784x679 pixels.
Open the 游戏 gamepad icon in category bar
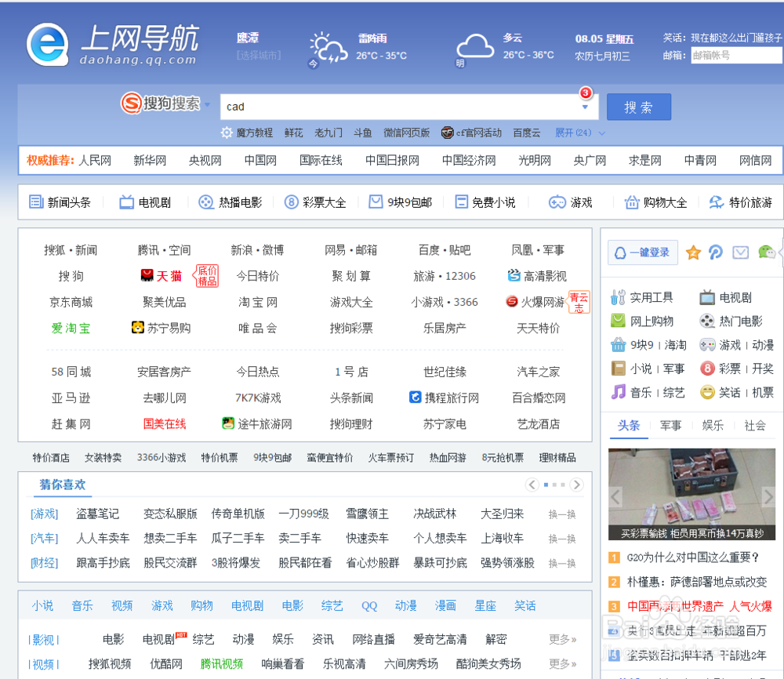(x=557, y=202)
